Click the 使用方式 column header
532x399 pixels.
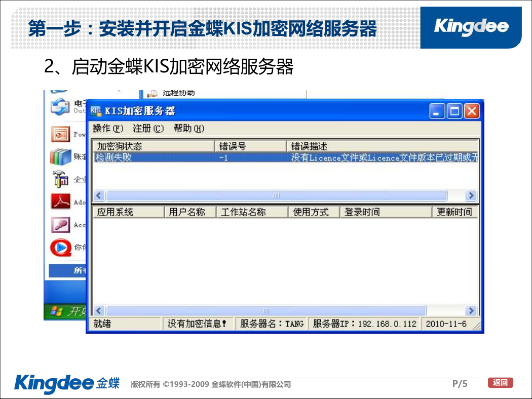314,212
